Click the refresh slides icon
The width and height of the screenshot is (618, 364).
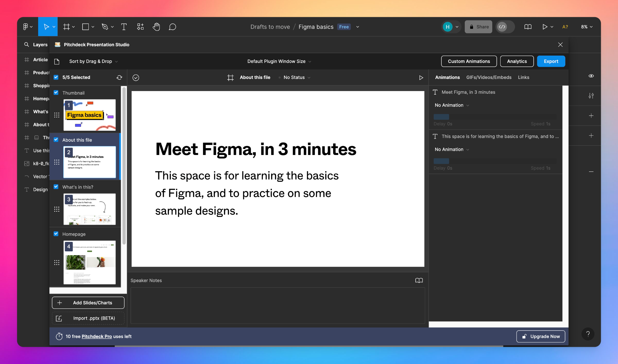[119, 77]
